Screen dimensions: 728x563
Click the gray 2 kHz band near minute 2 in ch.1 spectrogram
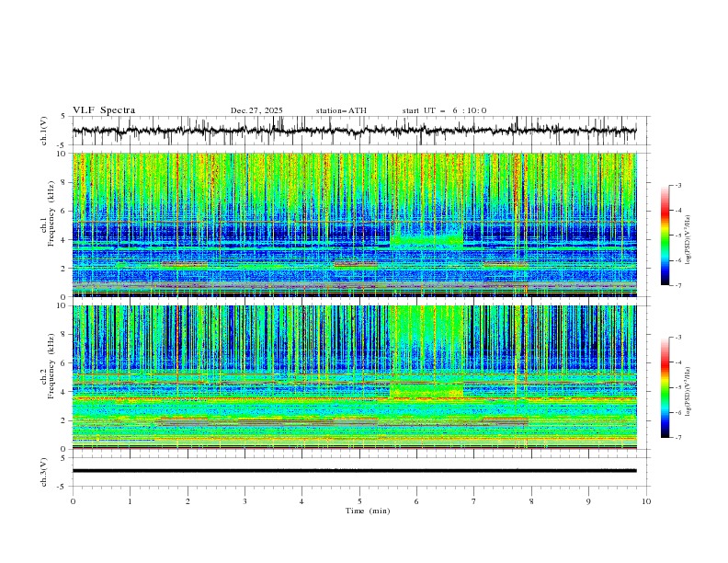tap(185, 264)
